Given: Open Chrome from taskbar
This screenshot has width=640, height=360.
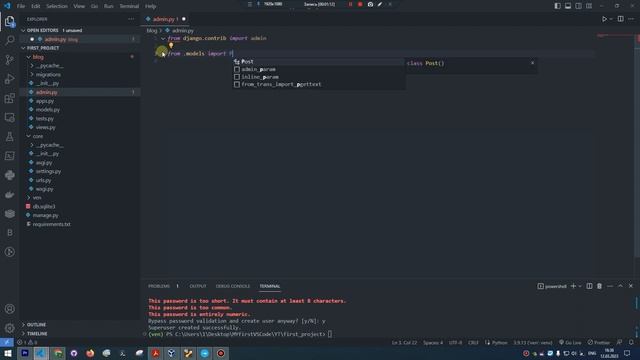Looking at the screenshot, I should [58, 353].
